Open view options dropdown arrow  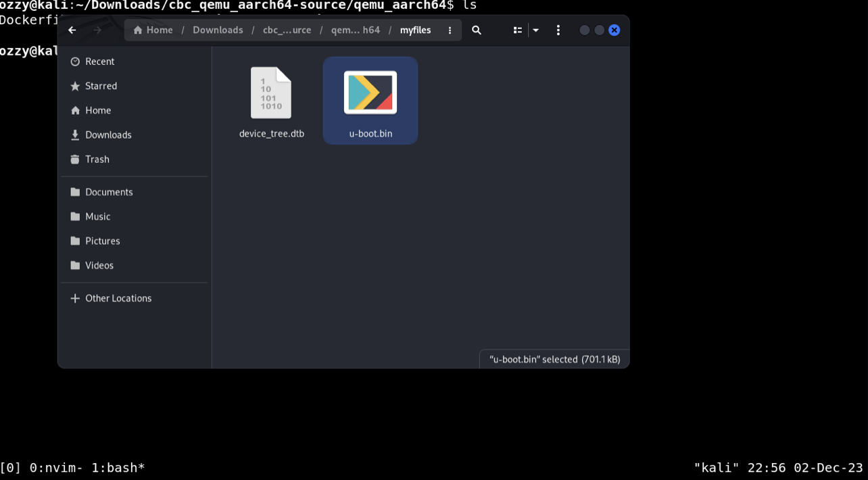pos(536,30)
